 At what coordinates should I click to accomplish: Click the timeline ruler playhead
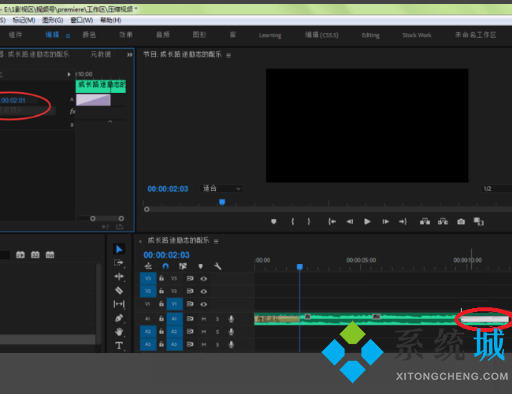point(300,267)
